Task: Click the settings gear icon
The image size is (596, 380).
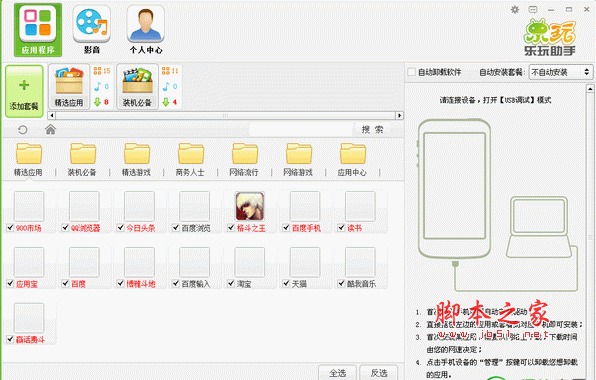Action: tap(515, 10)
